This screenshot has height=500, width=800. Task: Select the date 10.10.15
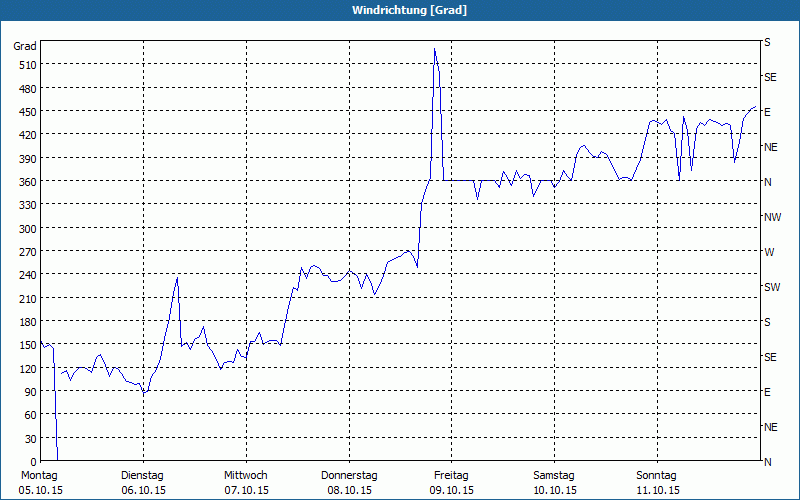point(555,490)
